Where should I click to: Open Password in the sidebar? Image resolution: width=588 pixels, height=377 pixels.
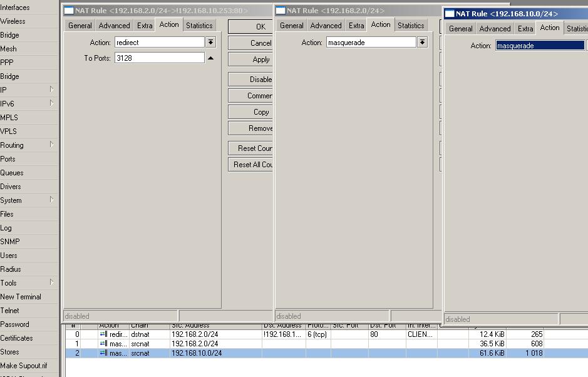click(x=14, y=324)
